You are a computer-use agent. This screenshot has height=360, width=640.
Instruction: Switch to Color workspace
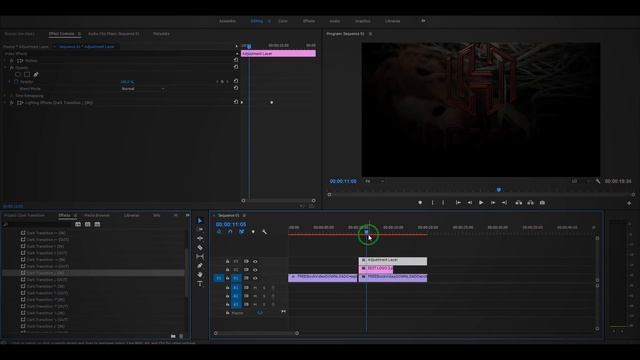click(283, 21)
